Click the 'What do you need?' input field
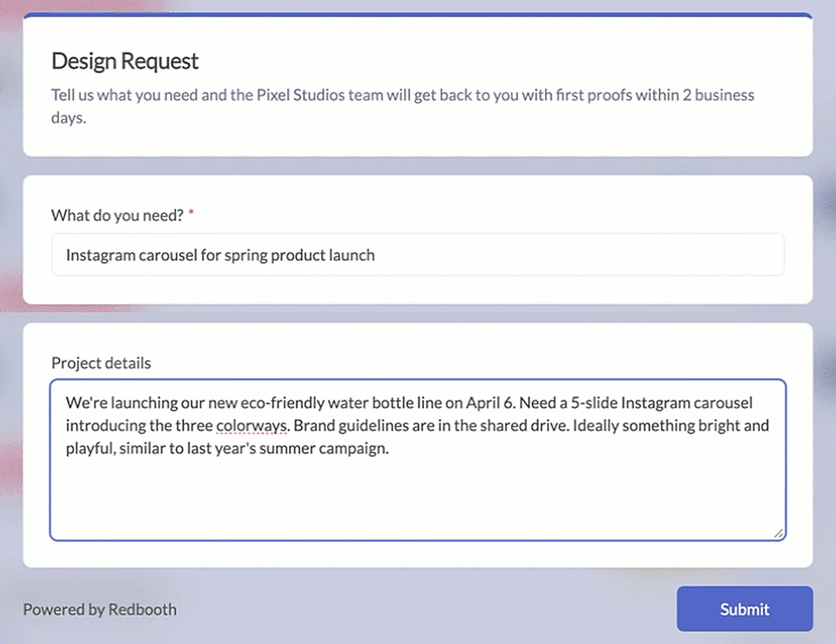 point(417,254)
